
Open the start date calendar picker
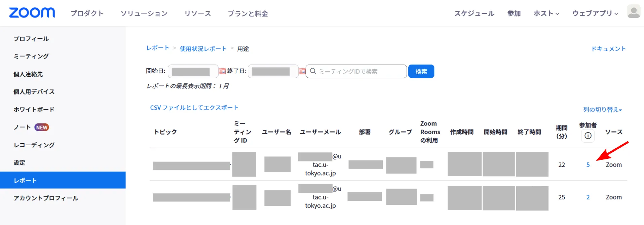click(222, 71)
